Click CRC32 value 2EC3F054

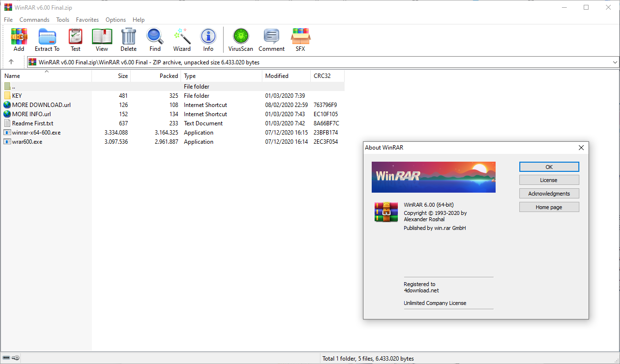tap(326, 142)
